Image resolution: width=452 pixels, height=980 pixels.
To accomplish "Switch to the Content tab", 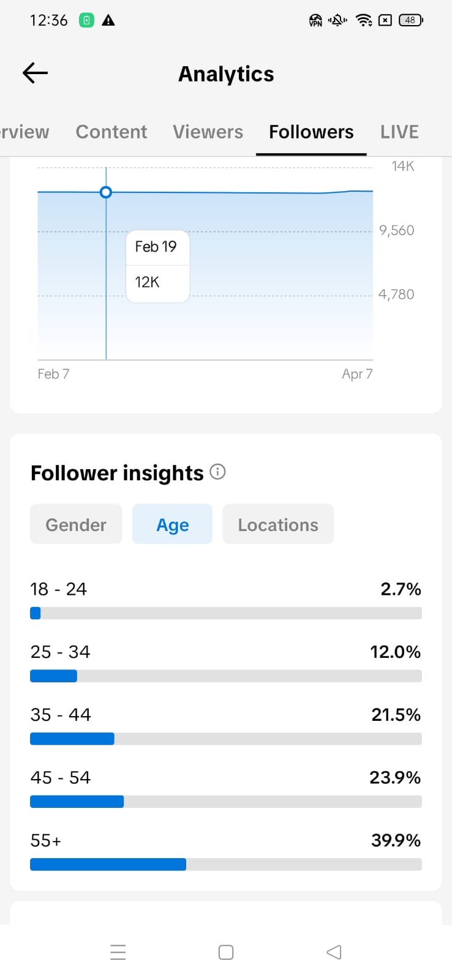I will pyautogui.click(x=111, y=132).
